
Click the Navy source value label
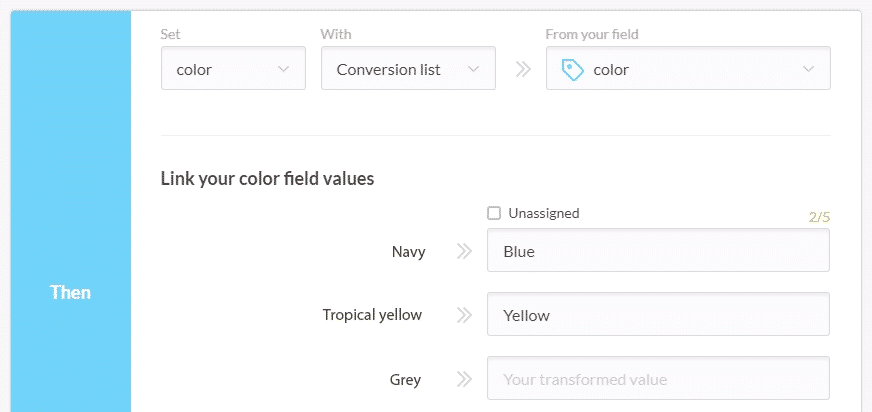[x=409, y=252]
